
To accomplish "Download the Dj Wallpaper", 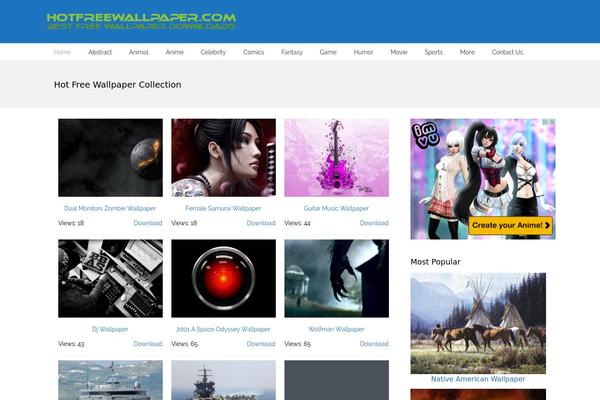I will click(x=148, y=344).
